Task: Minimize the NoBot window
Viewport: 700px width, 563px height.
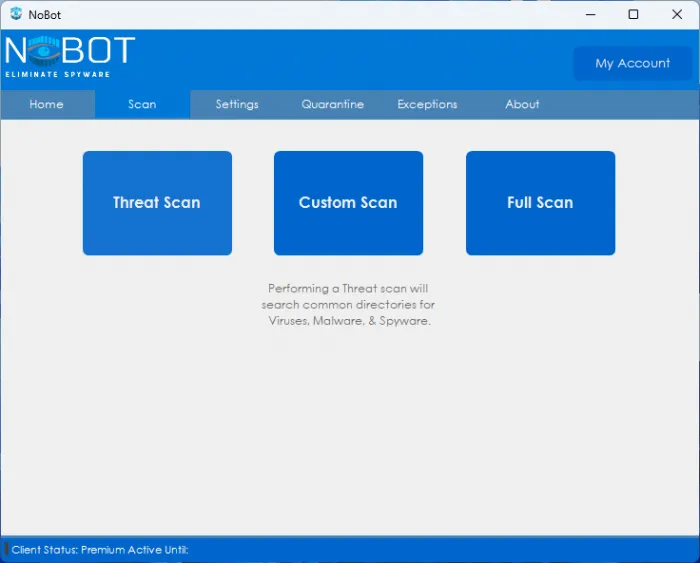Action: coord(591,14)
